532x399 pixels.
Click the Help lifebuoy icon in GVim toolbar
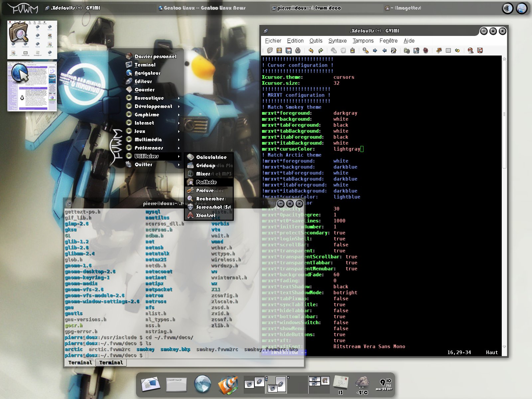point(480,51)
